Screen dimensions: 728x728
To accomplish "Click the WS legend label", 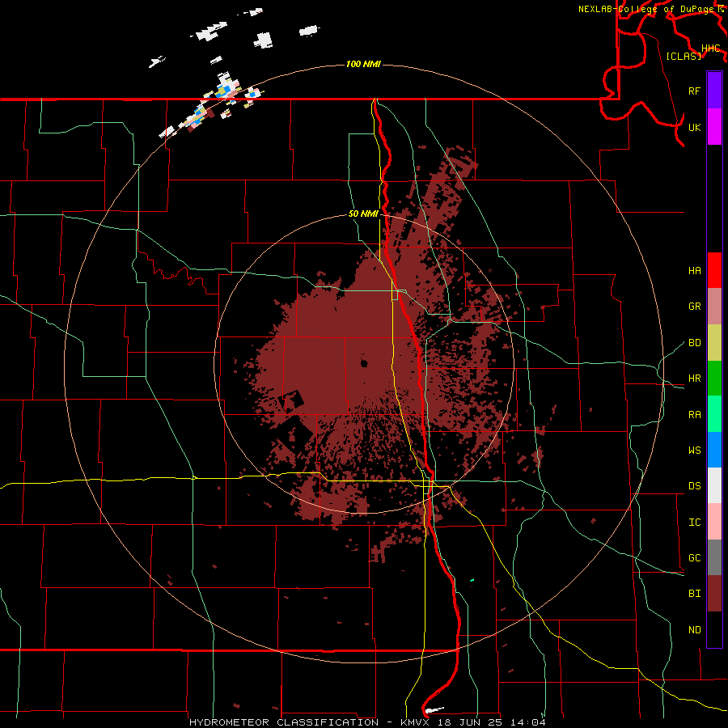I will click(694, 451).
